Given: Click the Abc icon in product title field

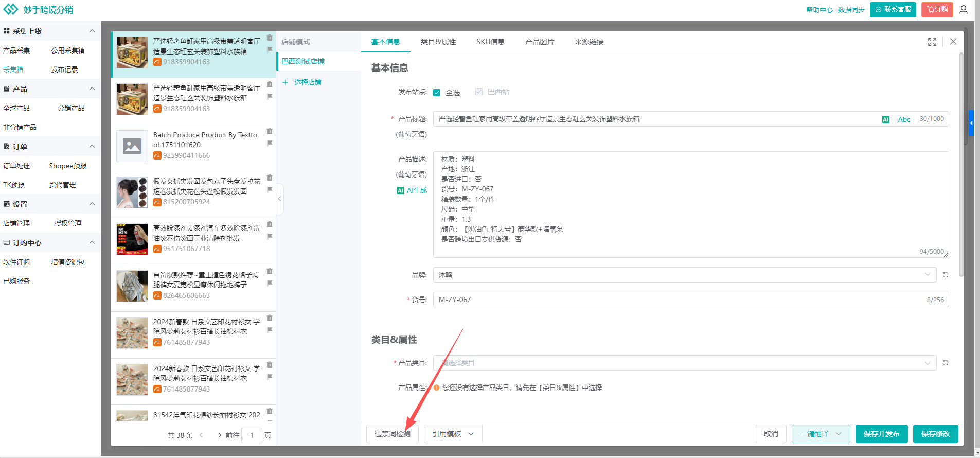Looking at the screenshot, I should pyautogui.click(x=904, y=119).
